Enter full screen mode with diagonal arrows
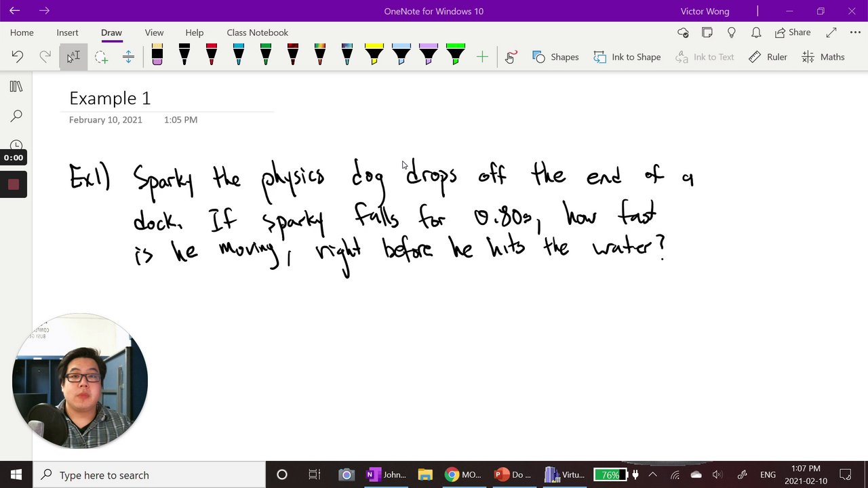 [x=831, y=33]
